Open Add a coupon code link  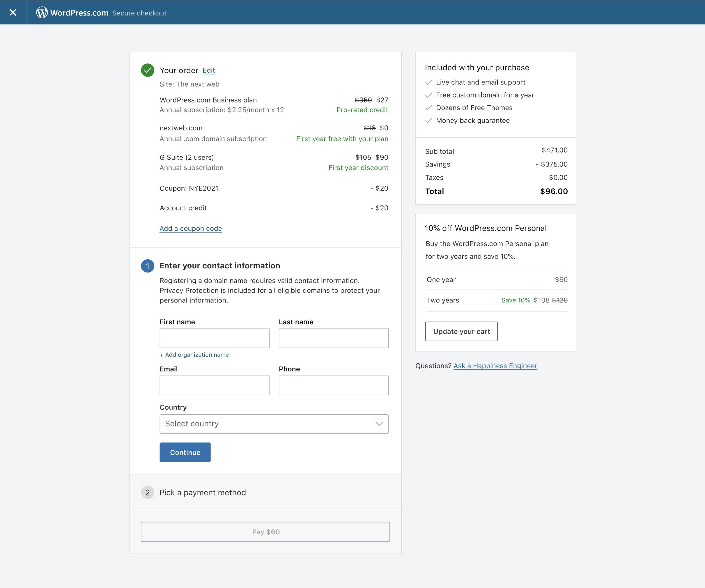click(191, 229)
